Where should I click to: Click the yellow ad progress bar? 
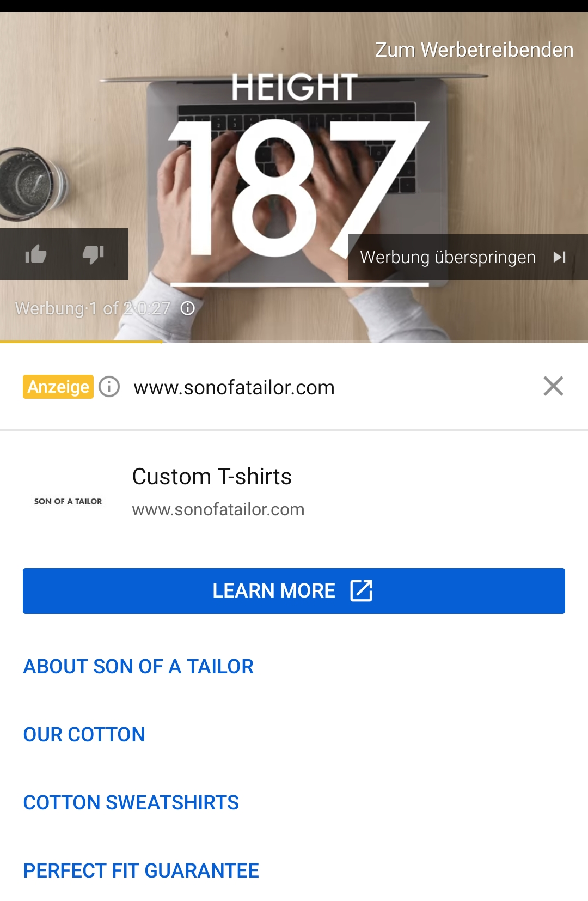click(x=82, y=342)
